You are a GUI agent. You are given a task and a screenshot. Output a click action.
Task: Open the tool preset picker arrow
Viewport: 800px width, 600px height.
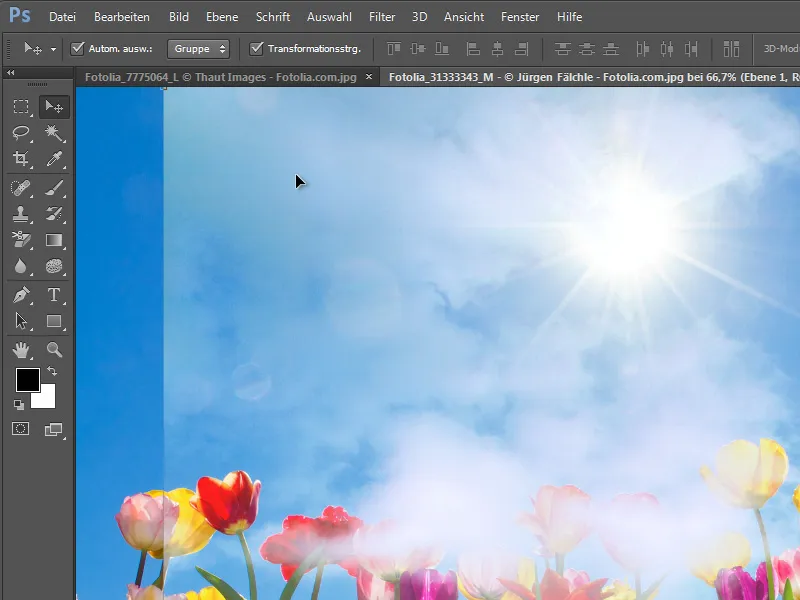coord(53,49)
